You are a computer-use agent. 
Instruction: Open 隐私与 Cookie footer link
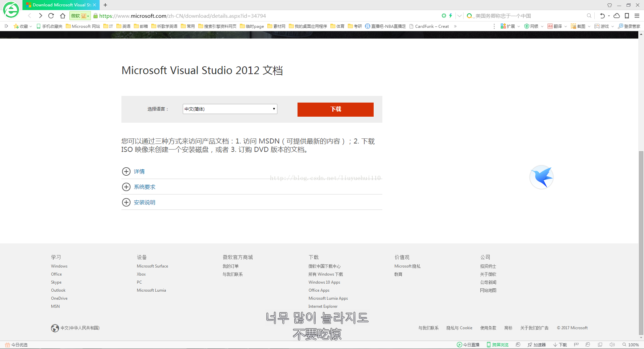click(x=459, y=328)
